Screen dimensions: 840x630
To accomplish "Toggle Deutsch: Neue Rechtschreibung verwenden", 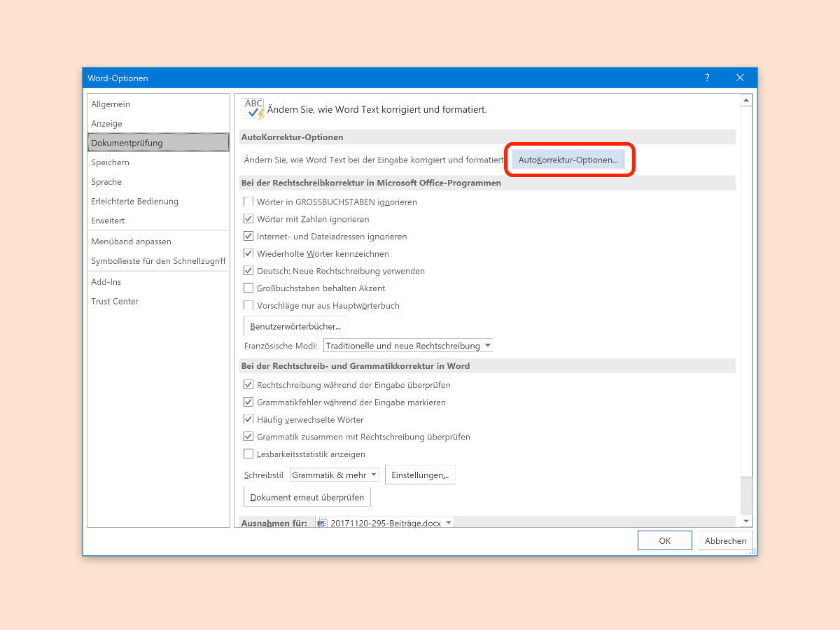I will click(x=248, y=271).
